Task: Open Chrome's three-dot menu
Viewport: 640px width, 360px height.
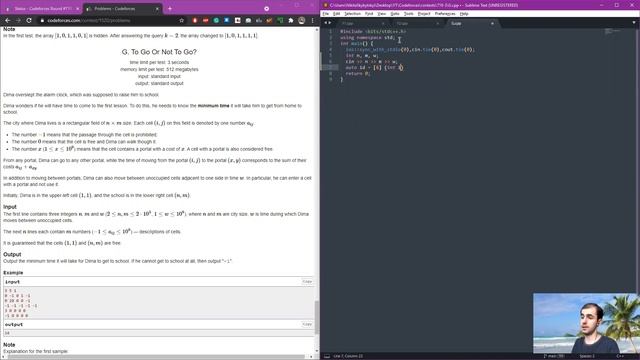Action: pyautogui.click(x=312, y=20)
